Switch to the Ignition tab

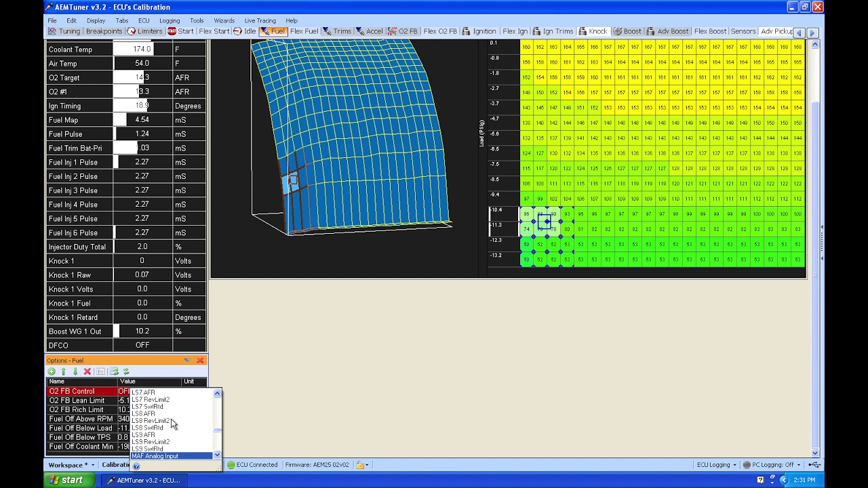pyautogui.click(x=479, y=31)
